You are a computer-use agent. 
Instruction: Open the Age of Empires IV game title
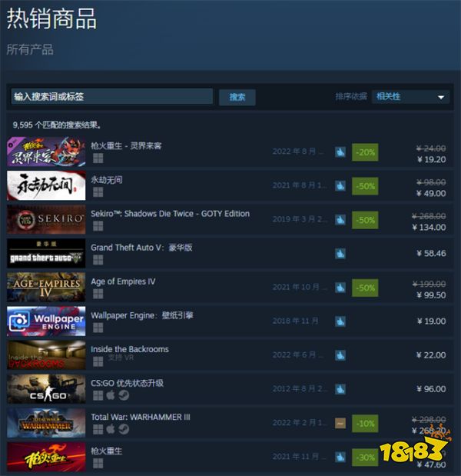click(x=123, y=281)
